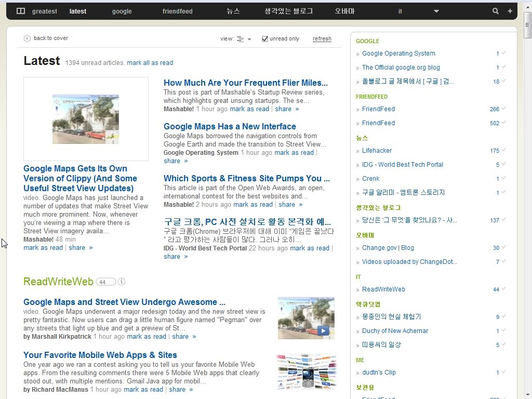This screenshot has width=532, height=399.
Task: Open the 구글 크롬, PC 사전 설치 article
Action: click(247, 222)
